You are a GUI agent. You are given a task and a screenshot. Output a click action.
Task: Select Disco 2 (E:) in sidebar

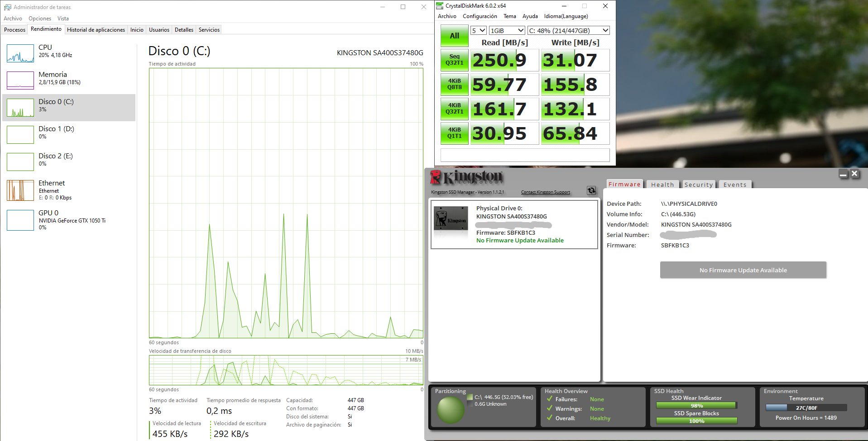click(69, 162)
